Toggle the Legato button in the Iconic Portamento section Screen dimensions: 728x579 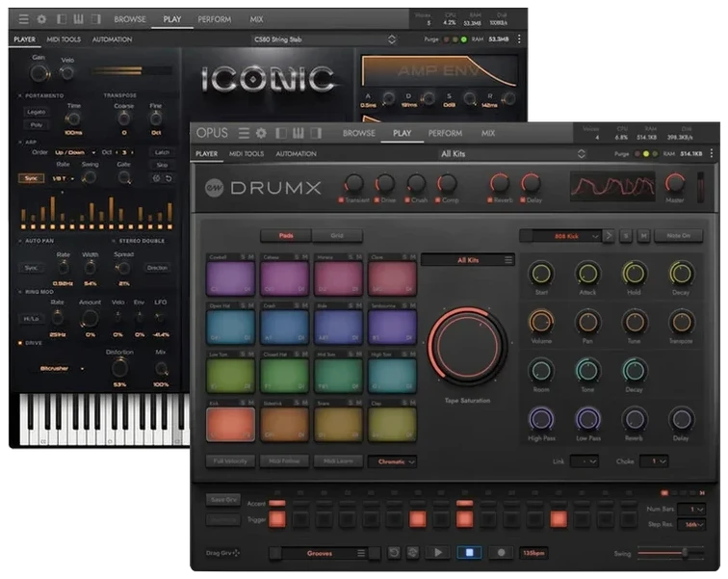click(x=37, y=112)
